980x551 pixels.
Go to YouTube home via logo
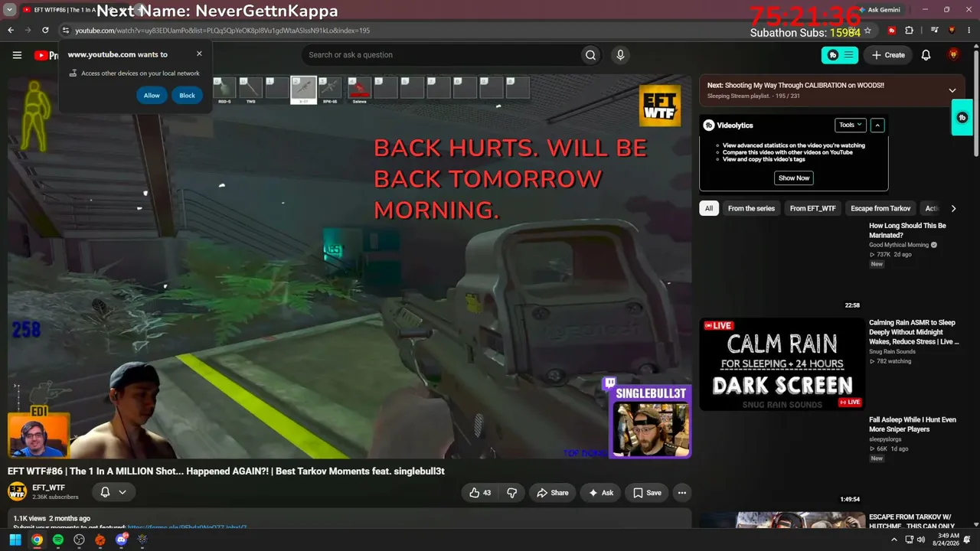[x=46, y=55]
